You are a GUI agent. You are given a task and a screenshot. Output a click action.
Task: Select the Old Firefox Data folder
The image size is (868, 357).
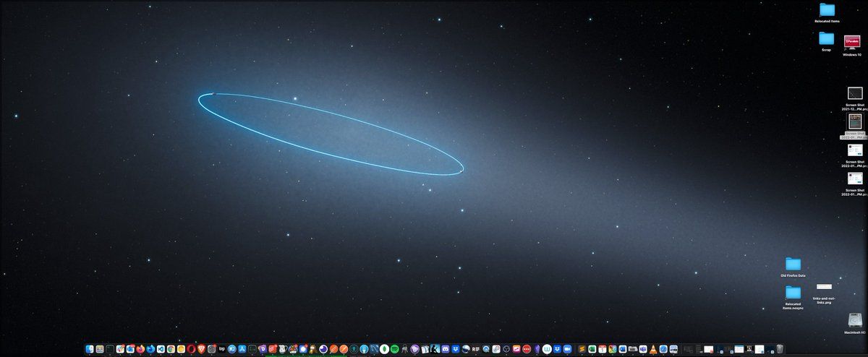pos(793,264)
